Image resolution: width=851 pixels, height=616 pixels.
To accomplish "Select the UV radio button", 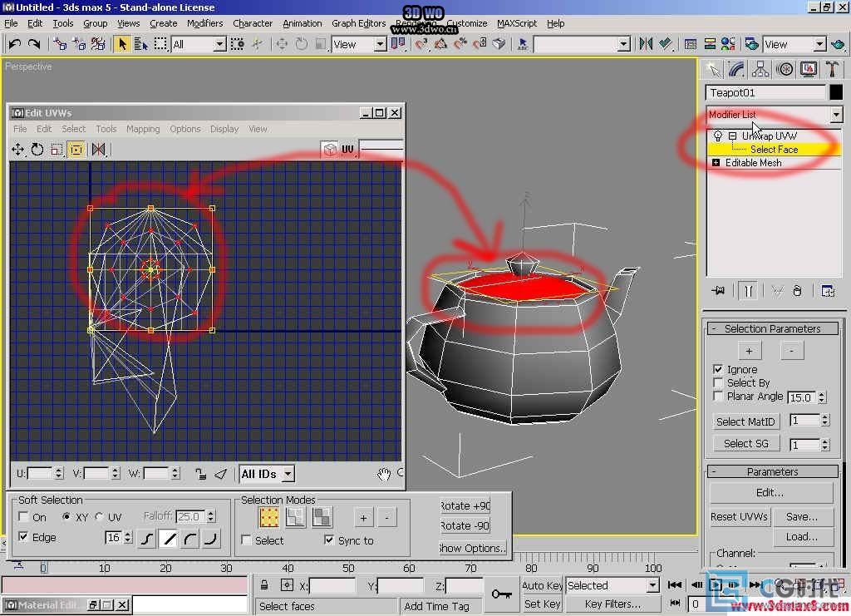I will (x=99, y=516).
